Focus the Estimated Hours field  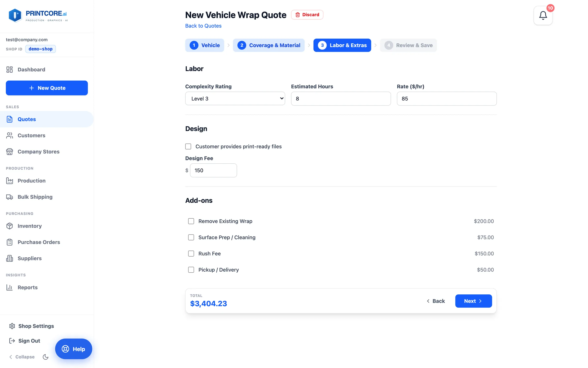(341, 99)
